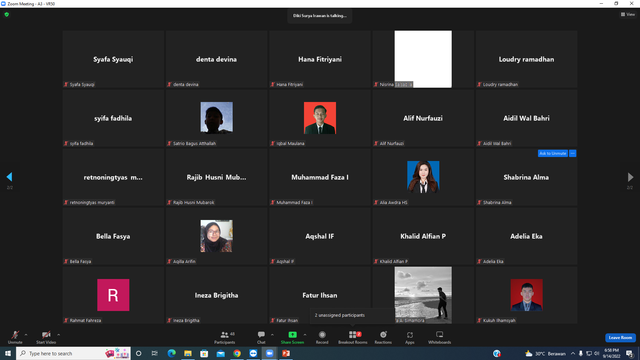This screenshot has height=360, width=640.
Task: Click Aidil Wal Bahri tile name
Action: 526,118
